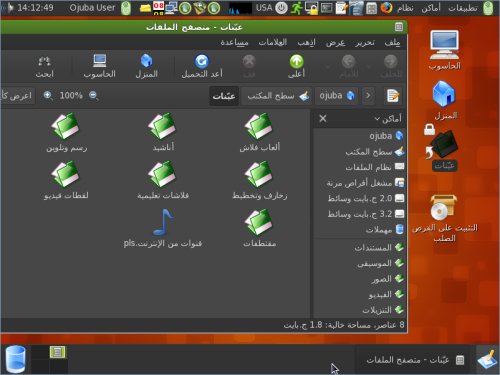Viewport: 500px width, 375px height.
Task: Click the greyed-out stop (قف) toolbar button
Action: click(249, 66)
